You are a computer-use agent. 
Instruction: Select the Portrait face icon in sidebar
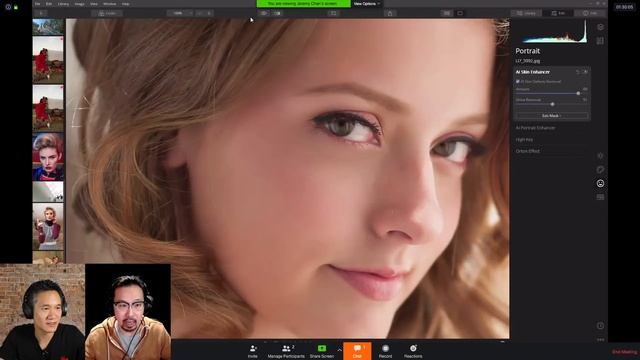[x=600, y=184]
